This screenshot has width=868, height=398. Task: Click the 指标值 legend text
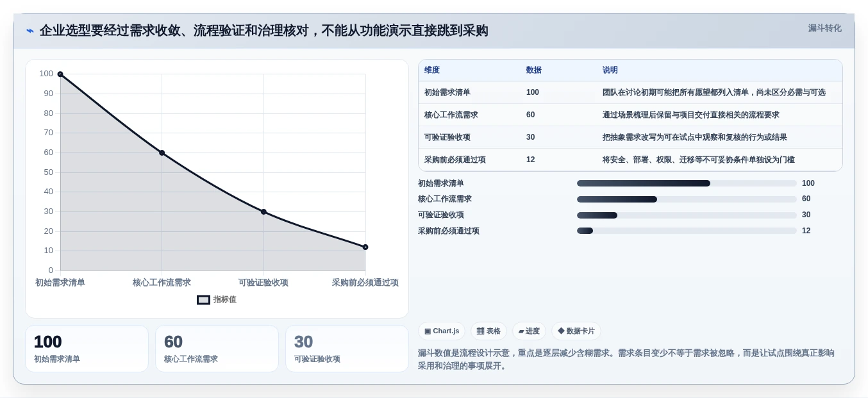pyautogui.click(x=225, y=299)
